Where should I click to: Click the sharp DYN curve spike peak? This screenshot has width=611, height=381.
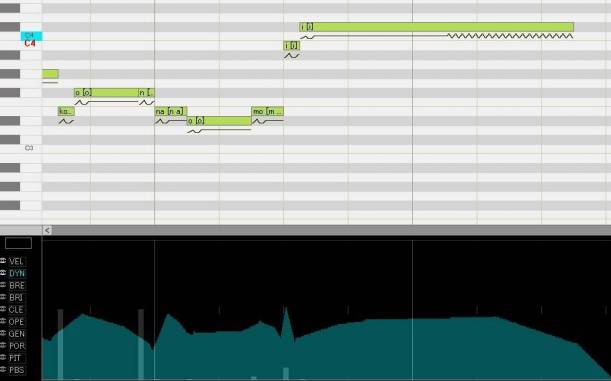(286, 309)
